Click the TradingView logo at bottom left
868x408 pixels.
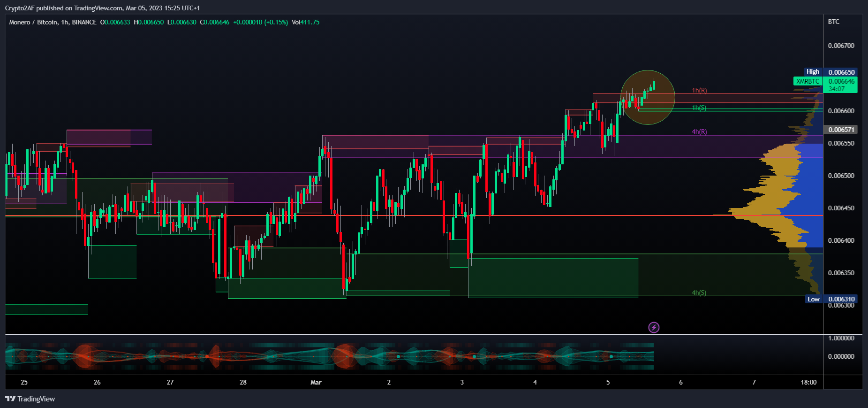click(30, 399)
